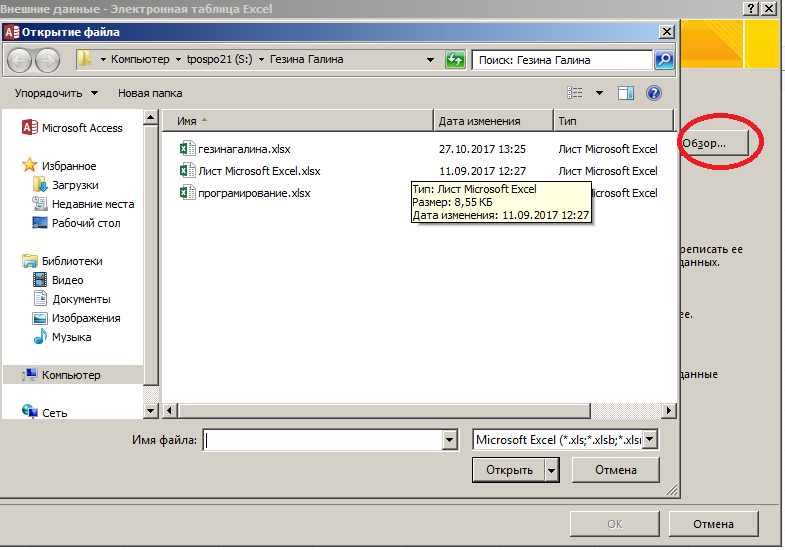Click Excel icon of Лист Microsoft Excel.xlsx
The image size is (785, 550).
tap(187, 171)
